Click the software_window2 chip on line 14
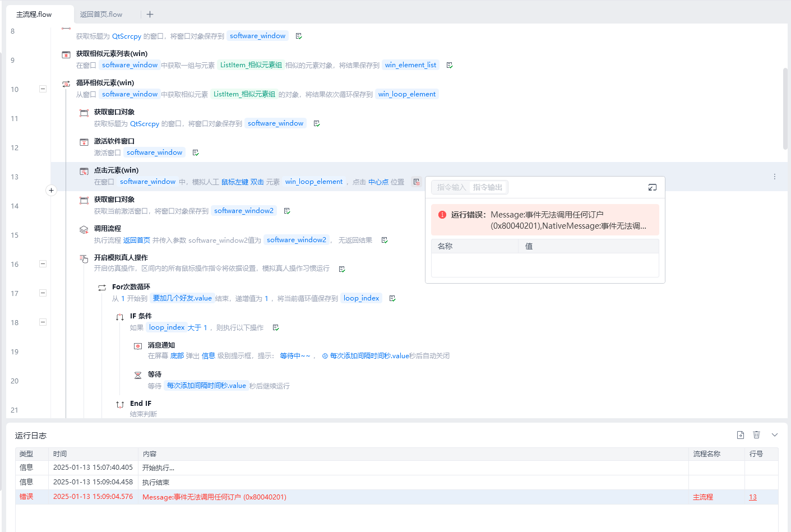The height and width of the screenshot is (532, 791). (244, 211)
